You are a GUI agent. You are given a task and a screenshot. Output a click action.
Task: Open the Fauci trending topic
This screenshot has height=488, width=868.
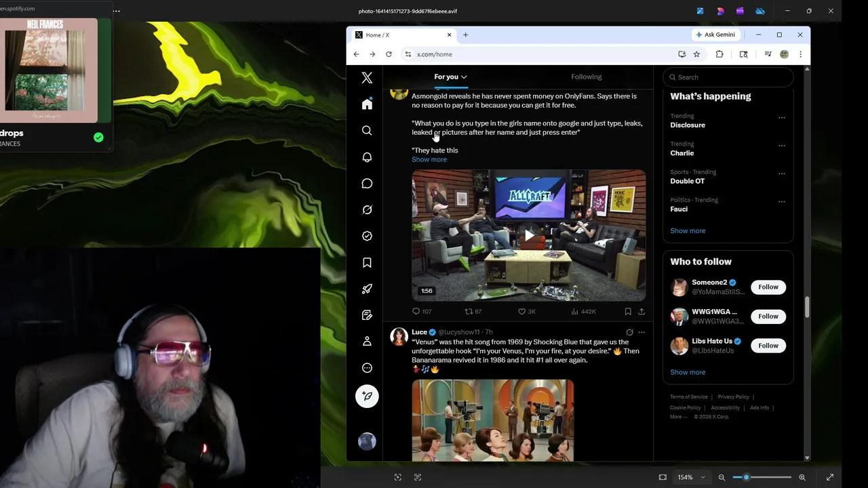pyautogui.click(x=679, y=209)
